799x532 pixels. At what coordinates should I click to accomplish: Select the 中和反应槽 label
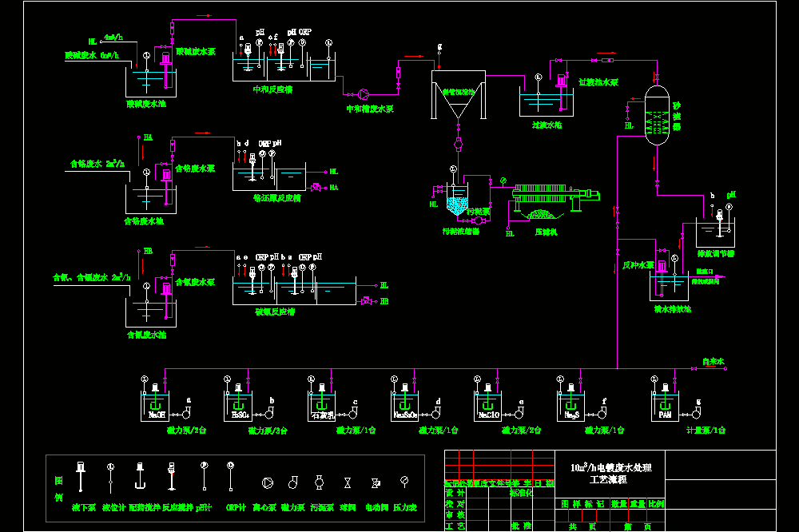272,89
